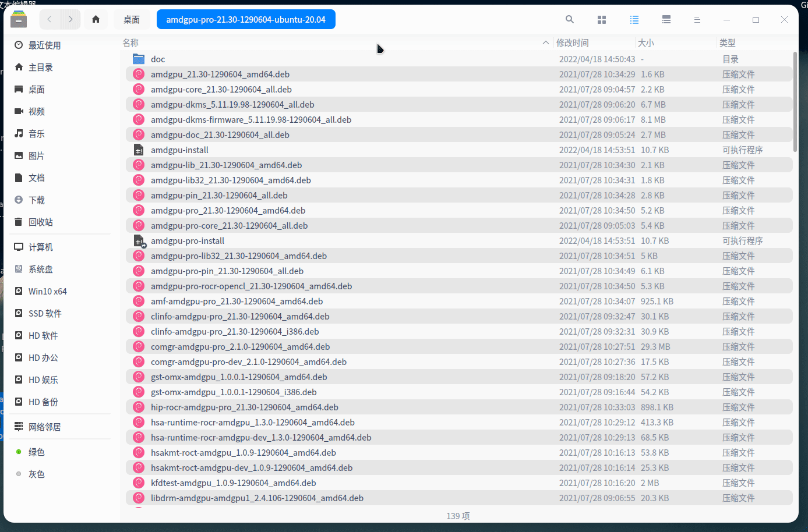This screenshot has width=808, height=532.
Task: Select amdgpu-lib32_21.30-1290604_amd64.deb file
Action: 459,180
